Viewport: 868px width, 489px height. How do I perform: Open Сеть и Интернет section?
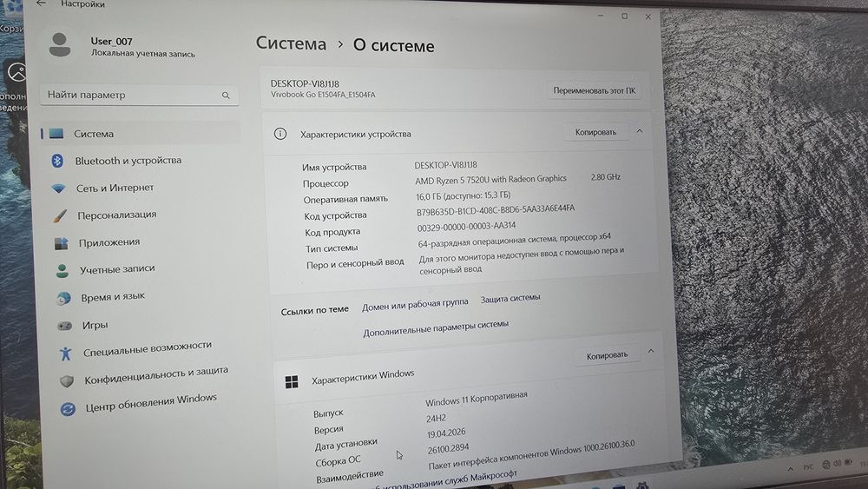point(115,188)
